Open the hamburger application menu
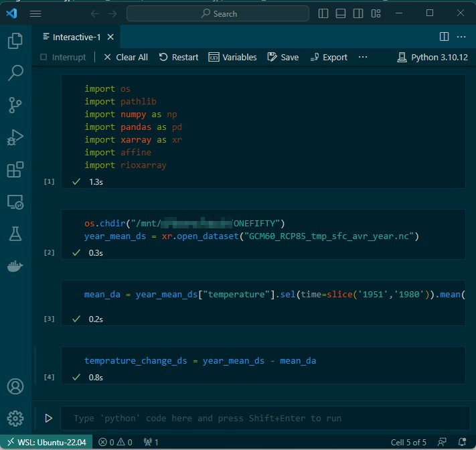 click(35, 13)
